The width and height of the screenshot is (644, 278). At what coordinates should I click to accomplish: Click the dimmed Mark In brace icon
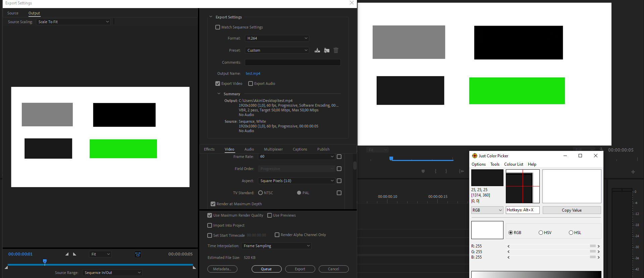click(435, 171)
